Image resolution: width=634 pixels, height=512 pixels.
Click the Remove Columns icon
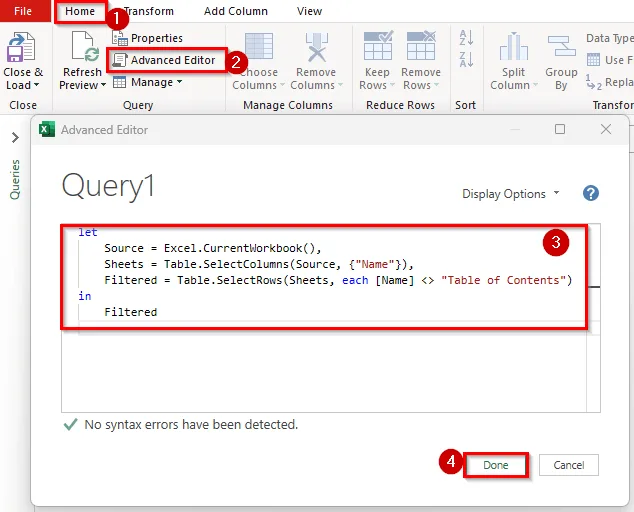pos(317,47)
